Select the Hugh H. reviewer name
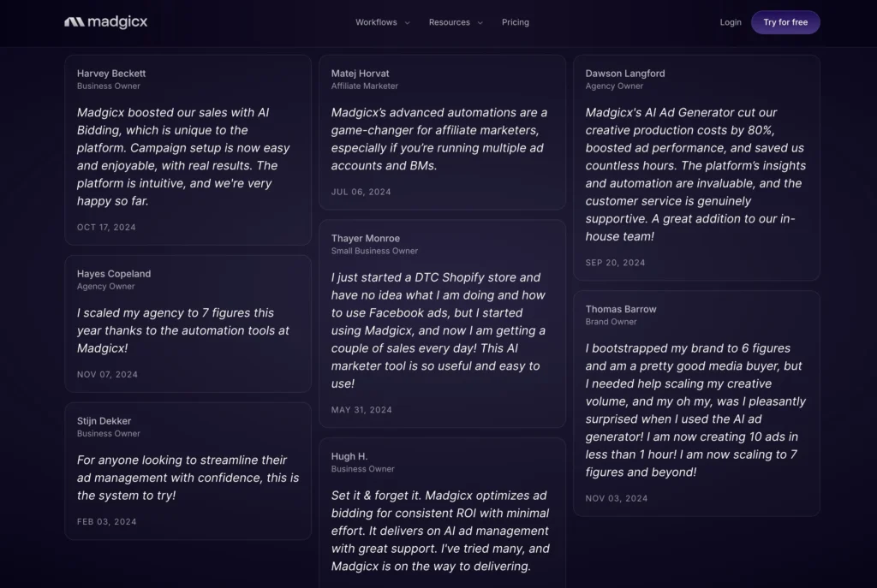The height and width of the screenshot is (588, 877). [349, 457]
